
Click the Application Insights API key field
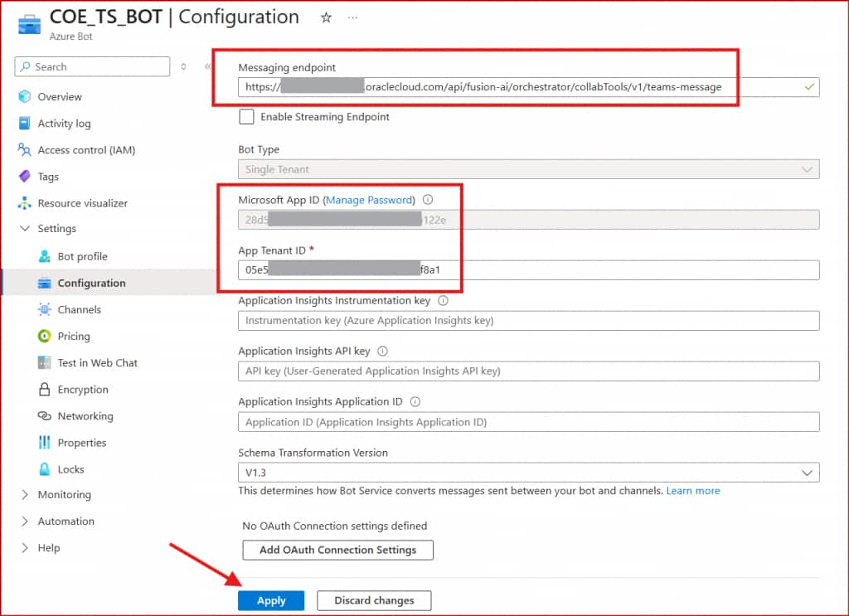click(x=528, y=371)
